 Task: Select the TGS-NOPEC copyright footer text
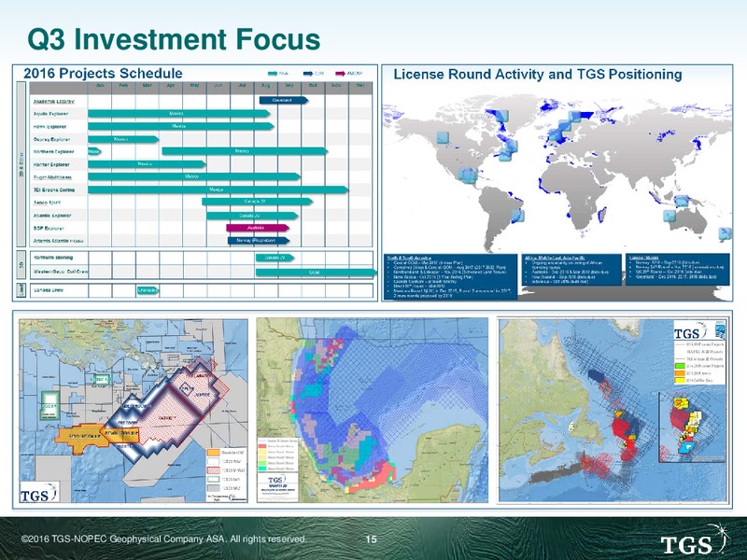point(163,539)
